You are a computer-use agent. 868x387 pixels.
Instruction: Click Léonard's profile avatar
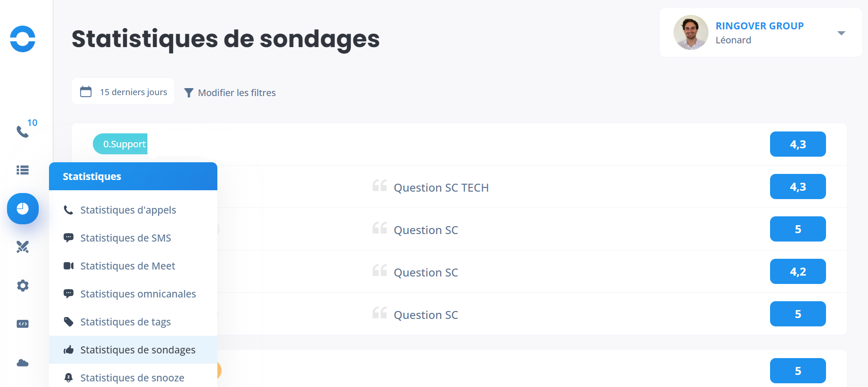pyautogui.click(x=691, y=33)
